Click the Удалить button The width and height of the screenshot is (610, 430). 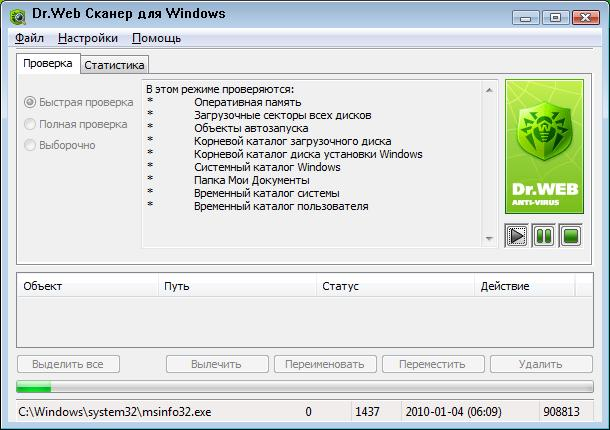[541, 364]
